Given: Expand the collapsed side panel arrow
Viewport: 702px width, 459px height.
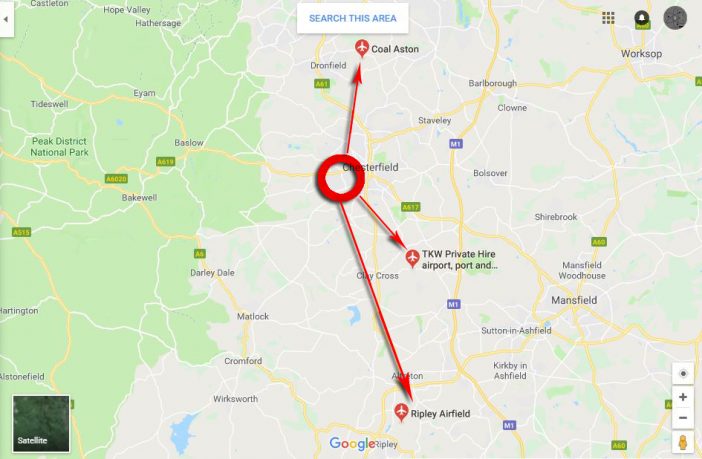Looking at the screenshot, I should click(6, 19).
